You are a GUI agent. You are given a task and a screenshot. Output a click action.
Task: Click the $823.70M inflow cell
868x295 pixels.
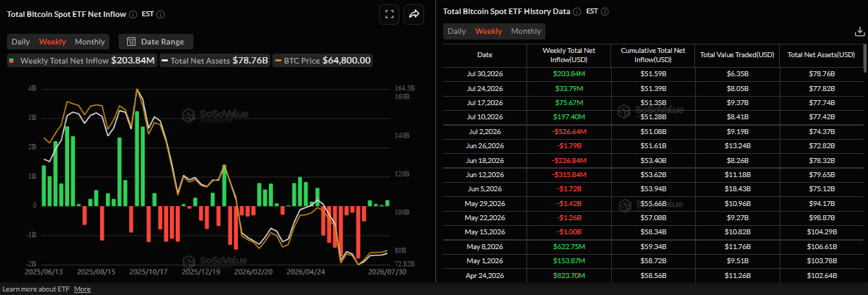pyautogui.click(x=569, y=275)
